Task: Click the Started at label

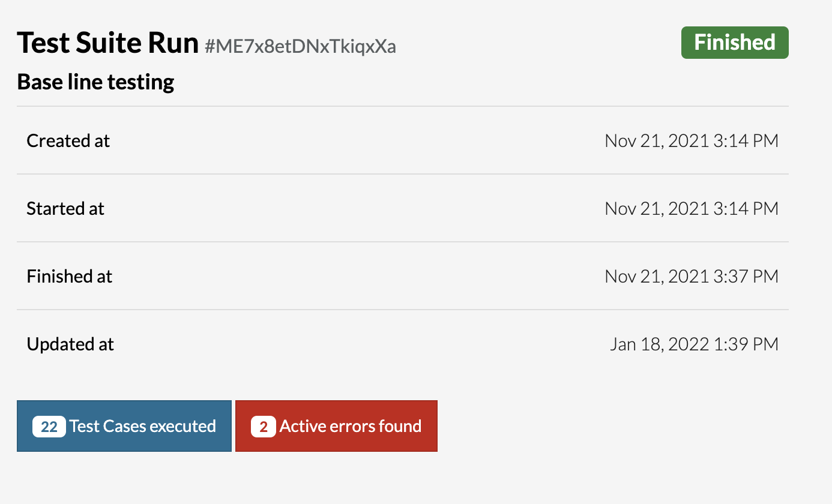Action: click(x=65, y=208)
